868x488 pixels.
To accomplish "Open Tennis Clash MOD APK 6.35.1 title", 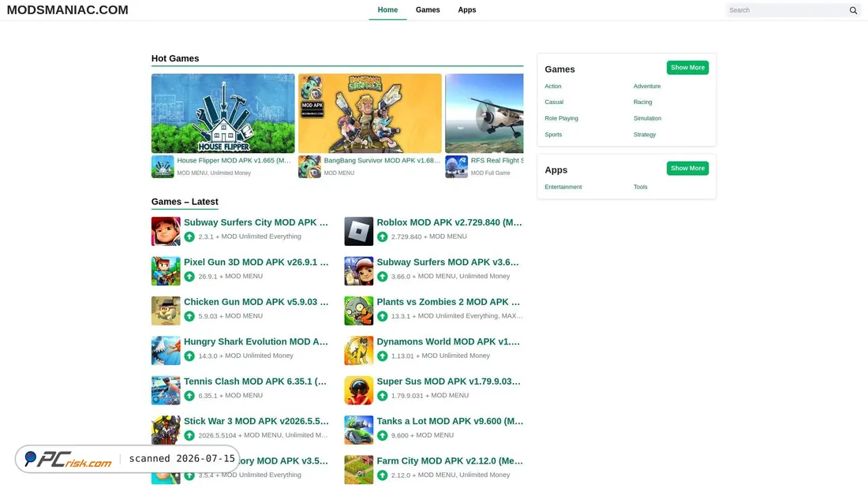I will pos(255,382).
